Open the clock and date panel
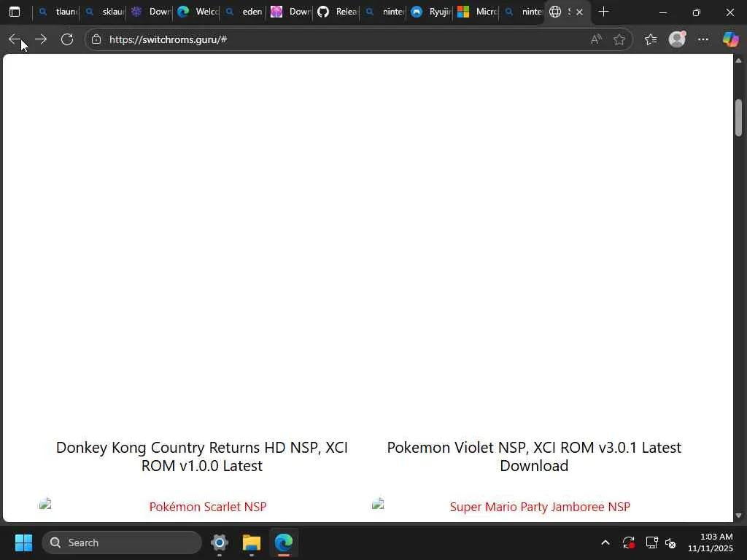The width and height of the screenshot is (747, 560). point(711,542)
